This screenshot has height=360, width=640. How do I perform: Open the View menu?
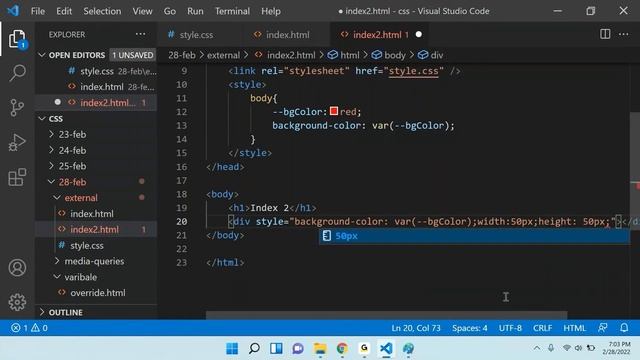click(142, 11)
